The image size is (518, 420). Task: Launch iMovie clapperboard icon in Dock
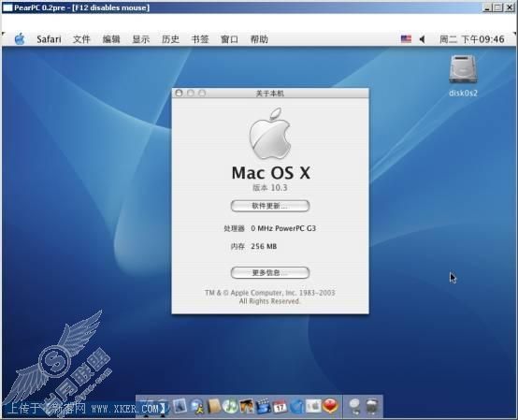point(264,407)
